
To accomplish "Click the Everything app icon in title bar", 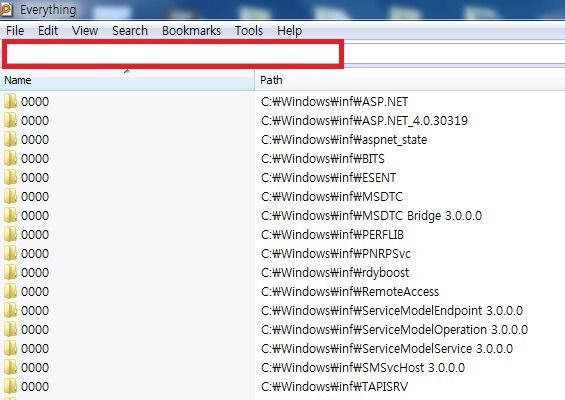I will [6, 9].
